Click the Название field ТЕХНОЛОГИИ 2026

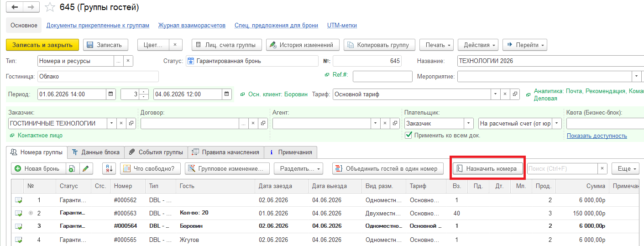[550, 61]
